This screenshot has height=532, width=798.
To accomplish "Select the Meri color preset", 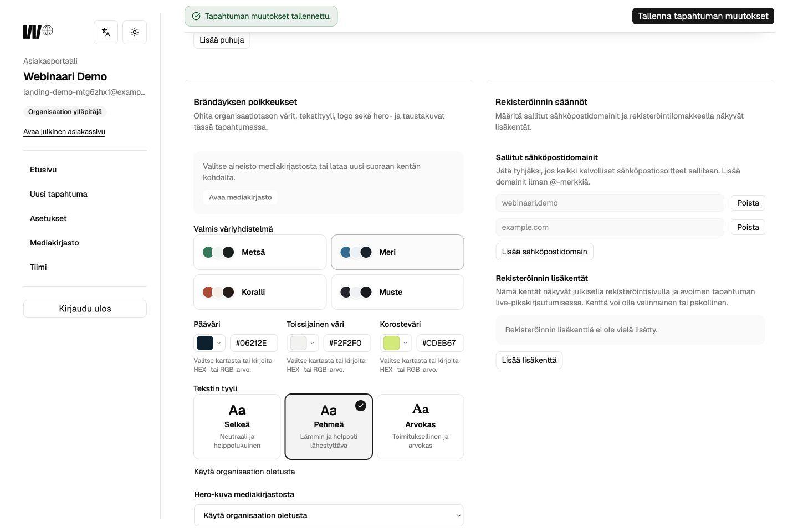I will point(397,252).
